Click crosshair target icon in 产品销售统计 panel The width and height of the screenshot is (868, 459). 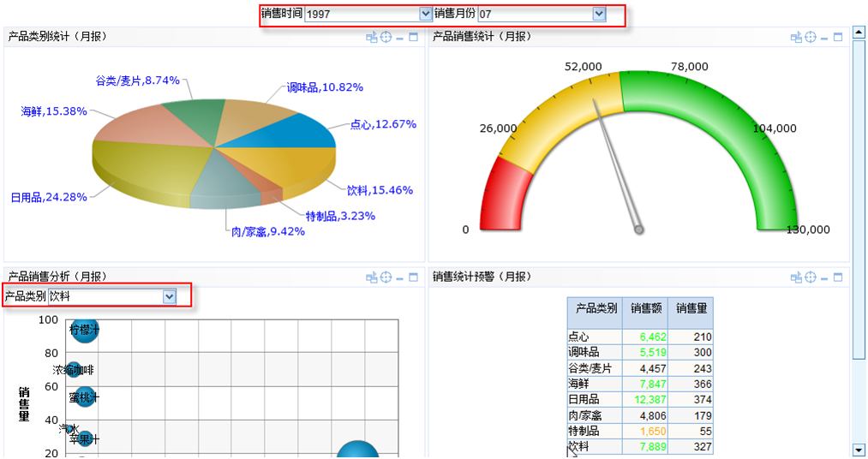811,37
